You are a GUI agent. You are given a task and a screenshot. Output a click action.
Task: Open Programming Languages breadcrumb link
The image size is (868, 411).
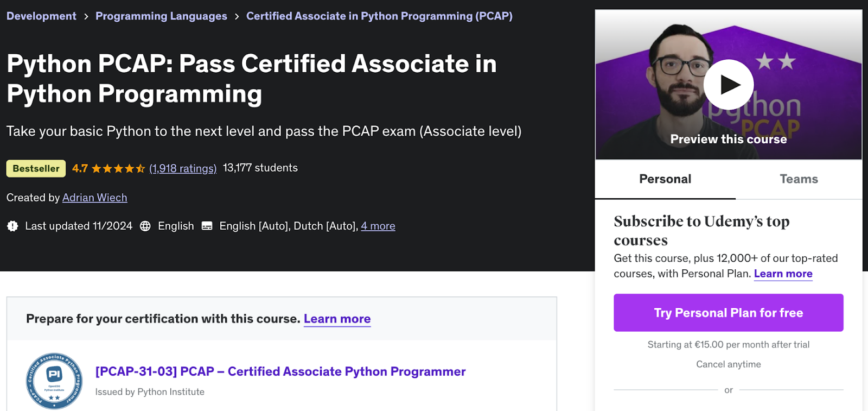click(x=161, y=16)
